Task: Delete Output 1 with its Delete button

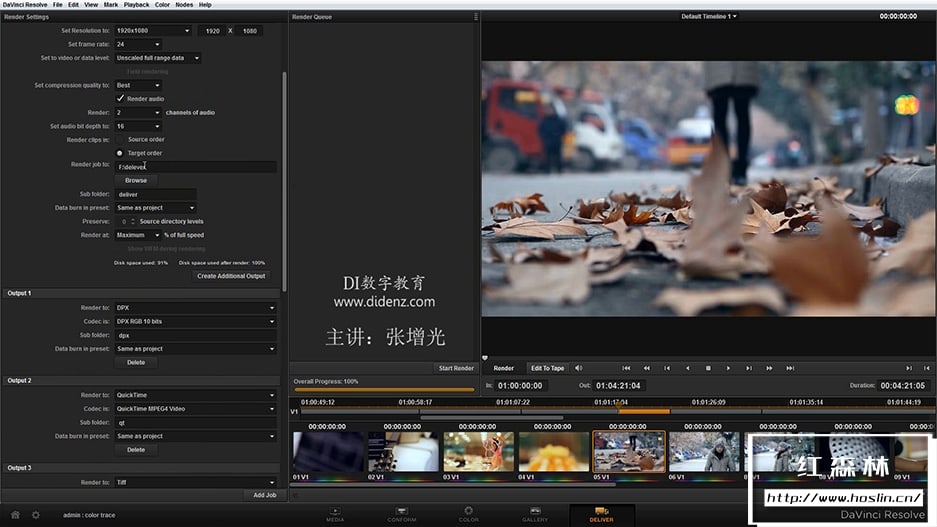Action: [136, 362]
